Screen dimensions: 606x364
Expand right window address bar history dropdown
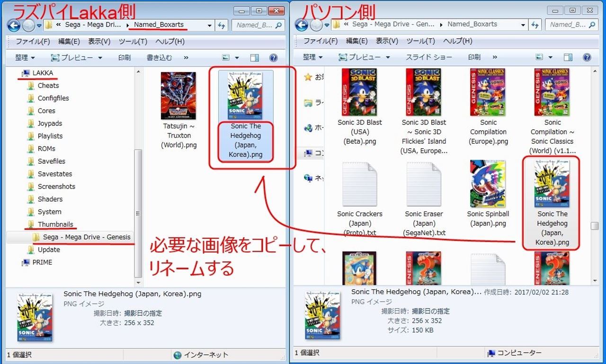pyautogui.click(x=523, y=25)
